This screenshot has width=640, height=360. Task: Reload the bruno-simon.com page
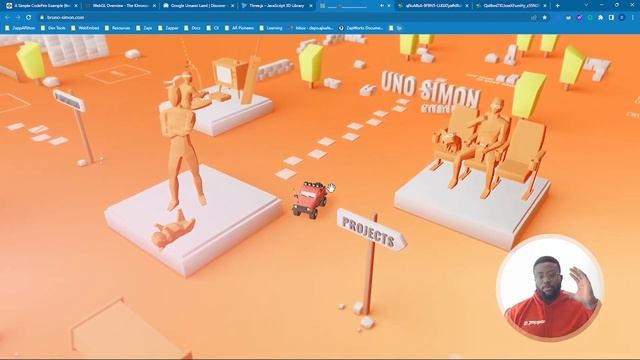(x=29, y=18)
